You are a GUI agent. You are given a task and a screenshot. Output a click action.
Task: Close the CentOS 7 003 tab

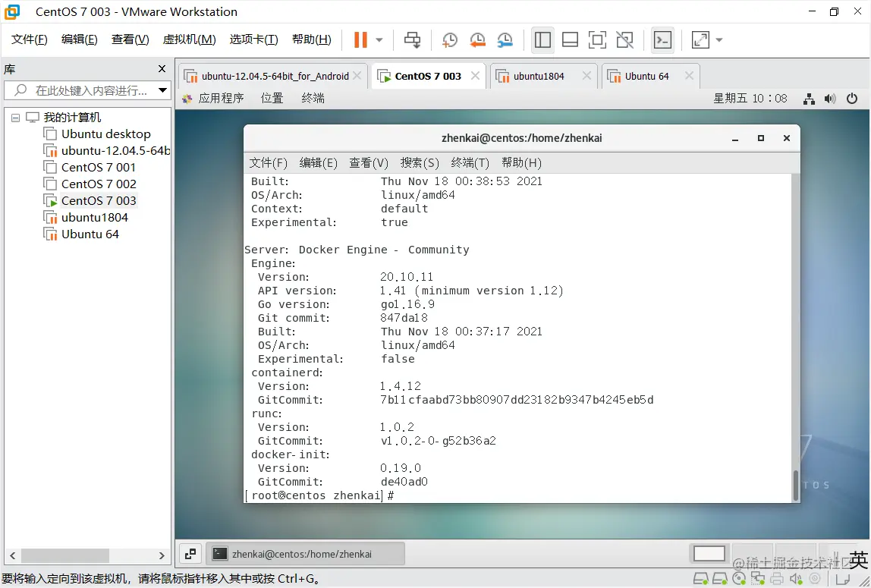(475, 76)
